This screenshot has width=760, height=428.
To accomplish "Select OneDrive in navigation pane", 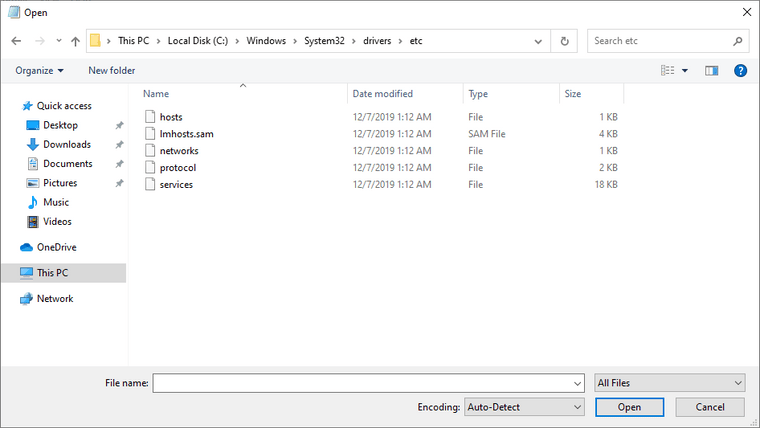I will tap(56, 247).
